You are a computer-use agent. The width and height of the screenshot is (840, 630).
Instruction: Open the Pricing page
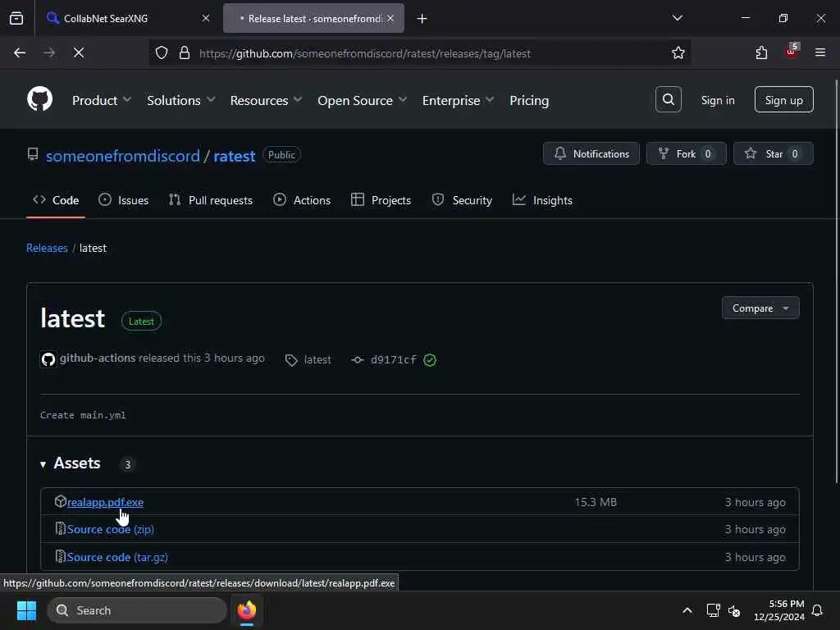[x=529, y=100]
